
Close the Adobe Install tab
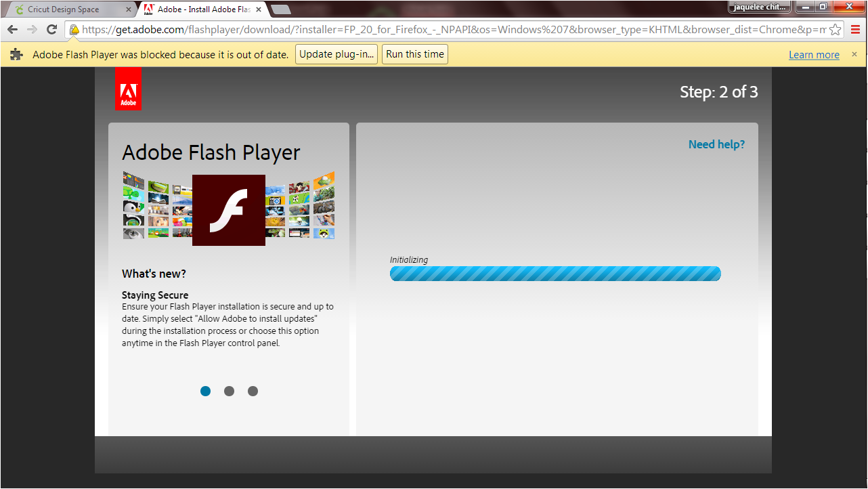point(259,9)
